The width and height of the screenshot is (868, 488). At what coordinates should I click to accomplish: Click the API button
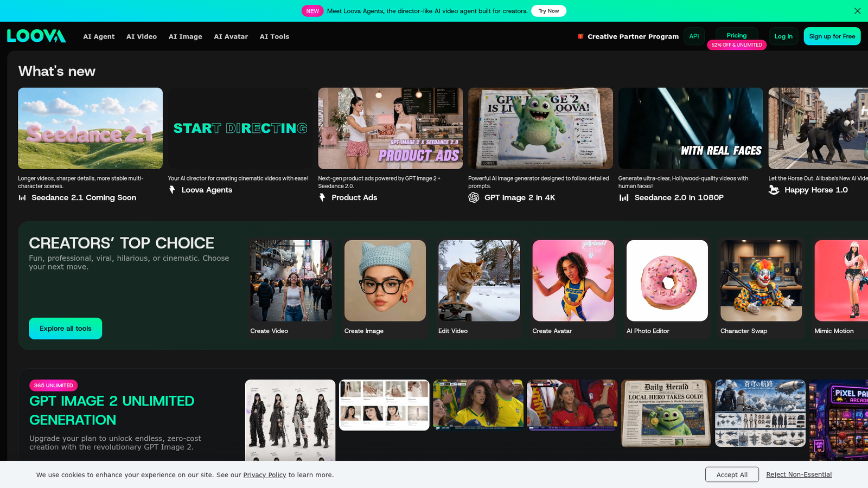[694, 36]
